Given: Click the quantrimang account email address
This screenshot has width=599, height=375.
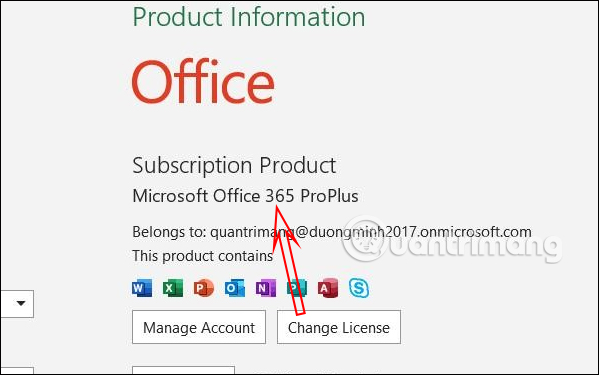Looking at the screenshot, I should pos(371,232).
